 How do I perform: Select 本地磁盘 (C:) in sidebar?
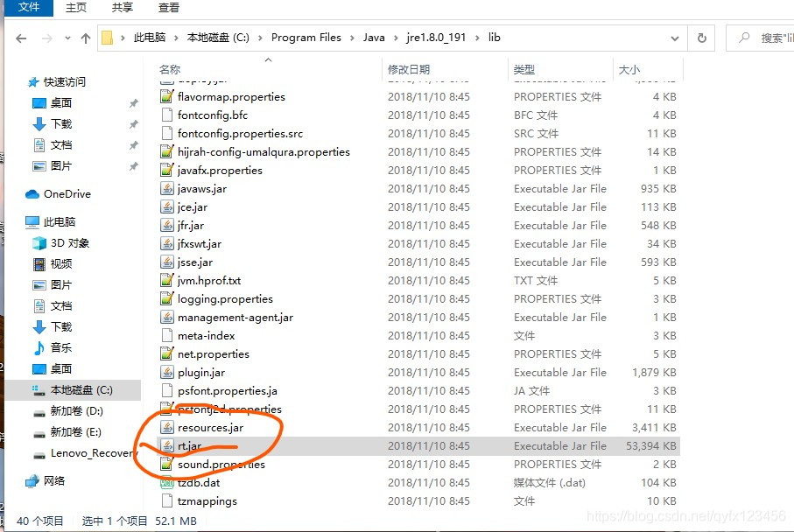tap(81, 390)
